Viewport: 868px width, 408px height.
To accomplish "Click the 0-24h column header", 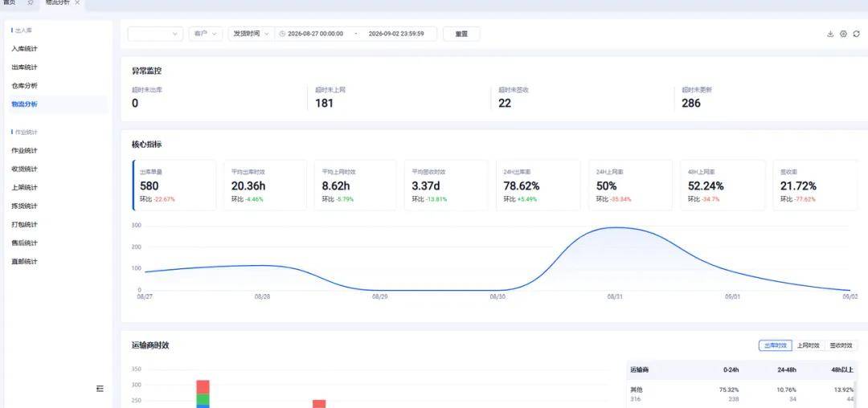I will coord(731,369).
